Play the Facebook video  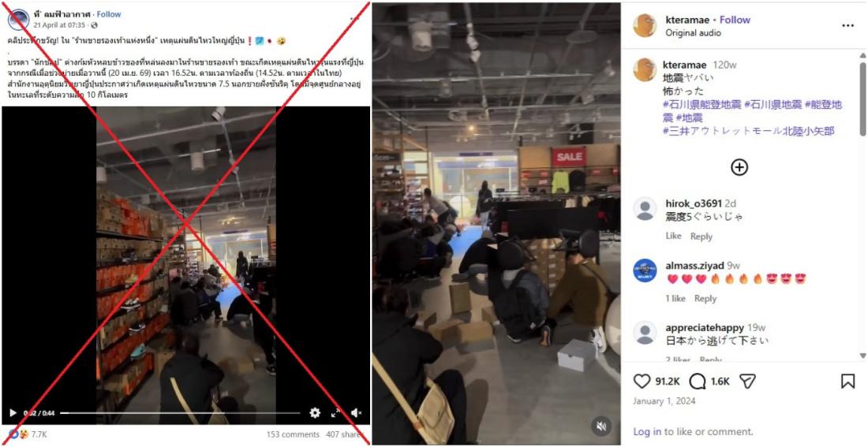click(13, 412)
